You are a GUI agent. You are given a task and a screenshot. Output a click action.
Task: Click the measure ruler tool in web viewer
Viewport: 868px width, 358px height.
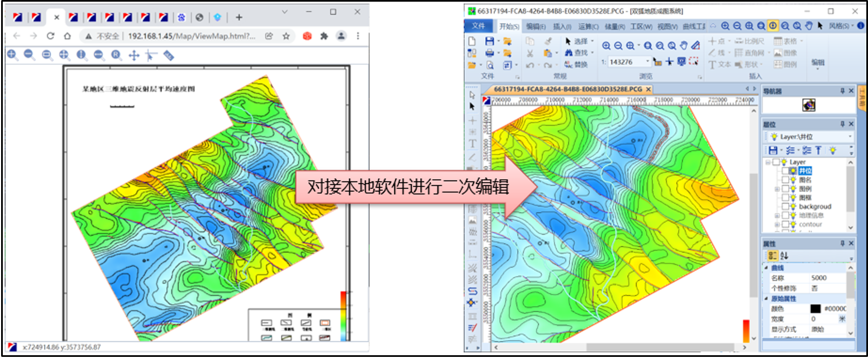(168, 55)
